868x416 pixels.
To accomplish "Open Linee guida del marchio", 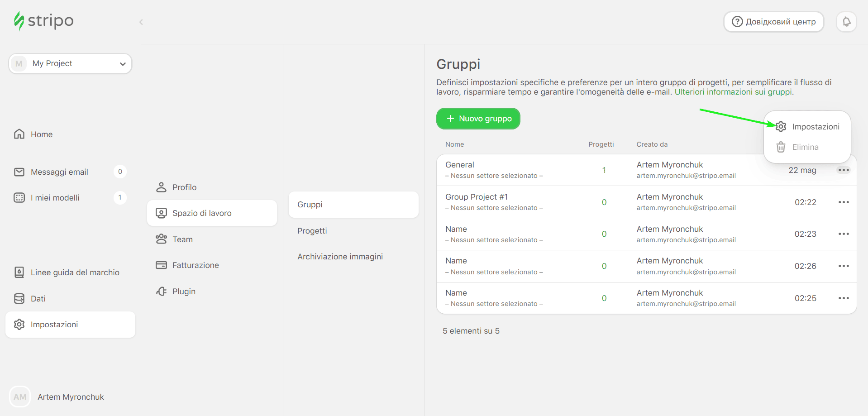I will (x=75, y=273).
